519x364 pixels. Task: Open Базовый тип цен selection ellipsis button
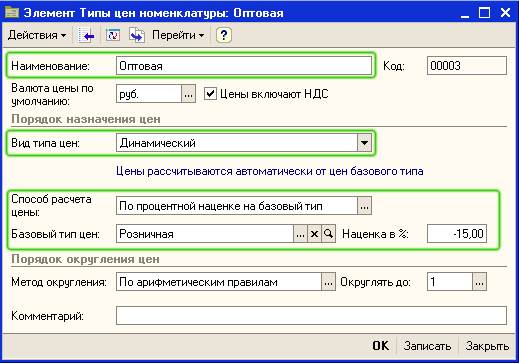tap(300, 234)
